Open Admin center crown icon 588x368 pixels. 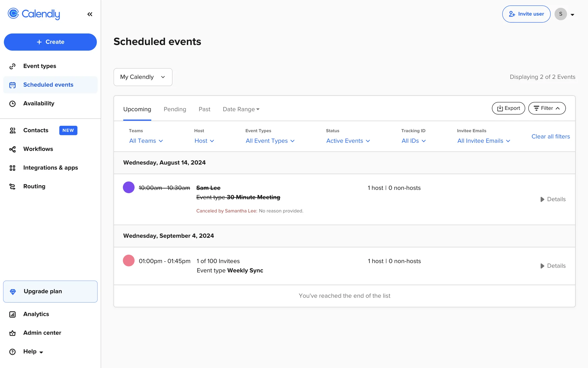pos(12,333)
